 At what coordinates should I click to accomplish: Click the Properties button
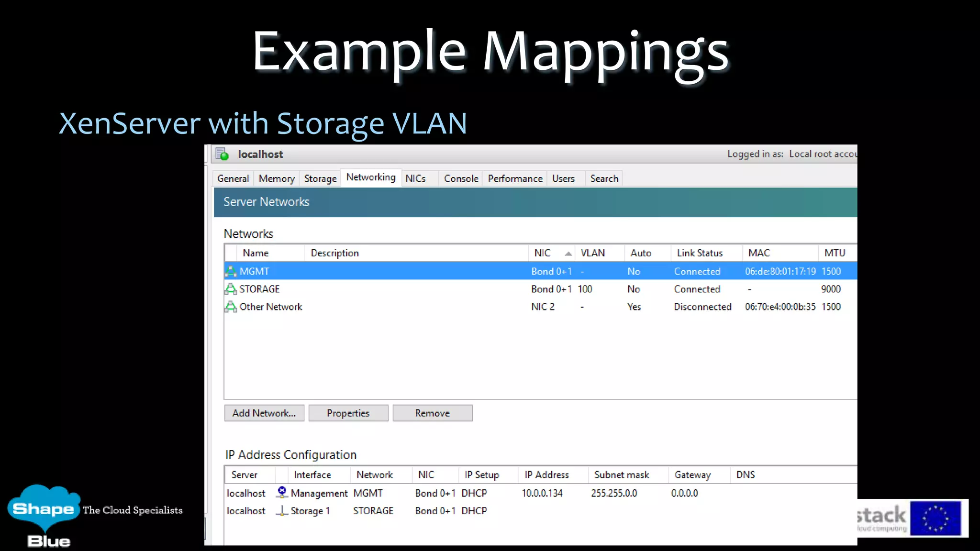[348, 413]
